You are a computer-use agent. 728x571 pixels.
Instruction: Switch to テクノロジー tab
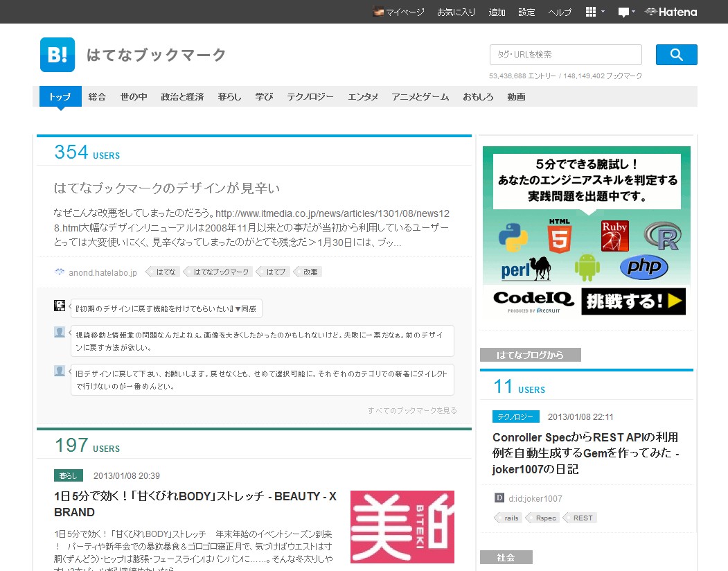[310, 96]
